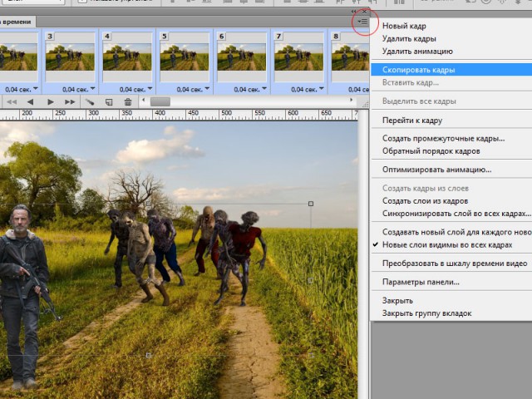
Task: Click timeline scrollbar right arrow
Action: [x=351, y=100]
